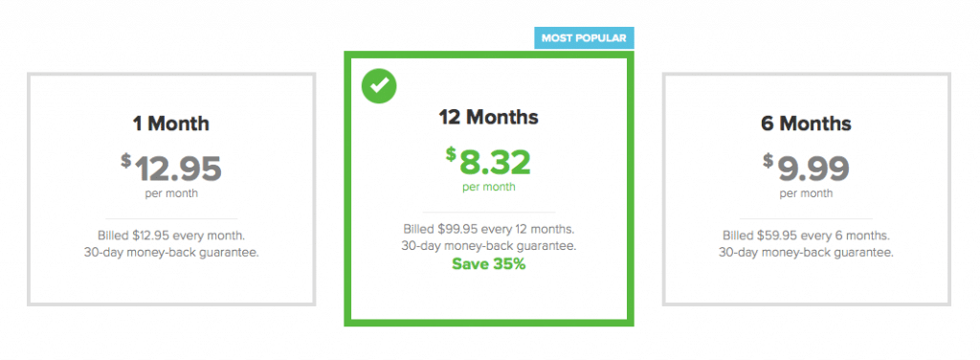The image size is (980, 360).
Task: Click the Save 35% label
Action: tap(489, 264)
